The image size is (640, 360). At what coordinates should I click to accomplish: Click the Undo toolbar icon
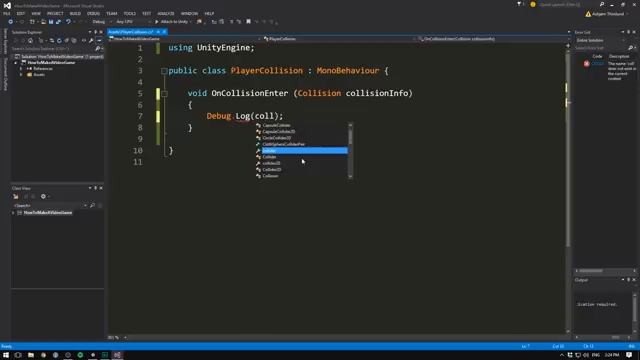[x=68, y=22]
